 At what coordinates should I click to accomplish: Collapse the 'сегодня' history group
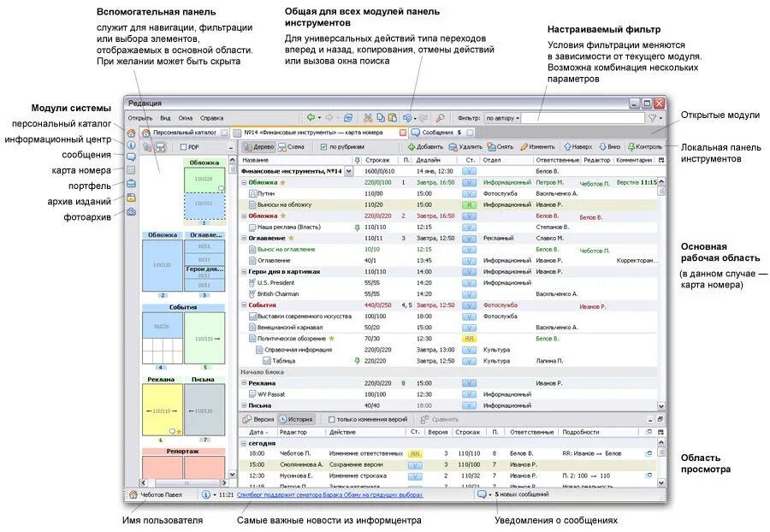pos(243,443)
